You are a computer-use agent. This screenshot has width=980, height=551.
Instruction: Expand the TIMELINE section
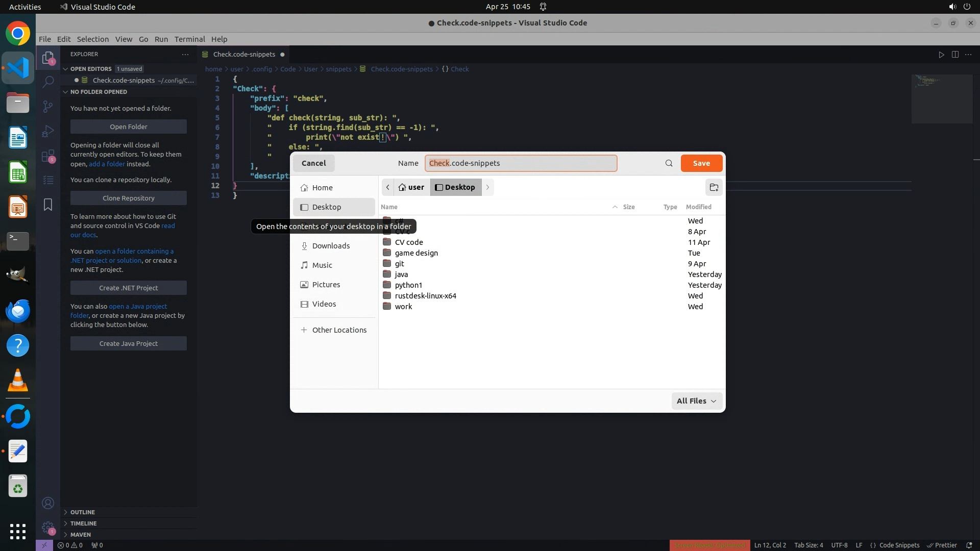83,523
